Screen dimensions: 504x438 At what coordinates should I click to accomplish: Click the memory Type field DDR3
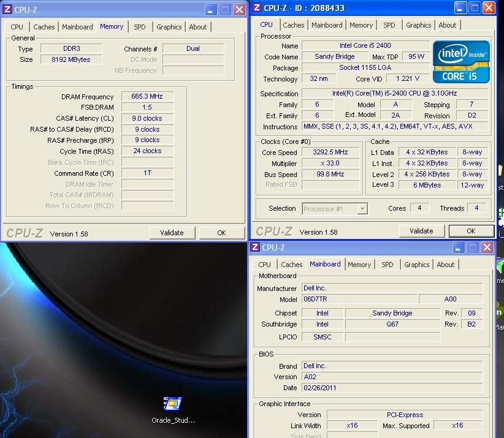71,48
